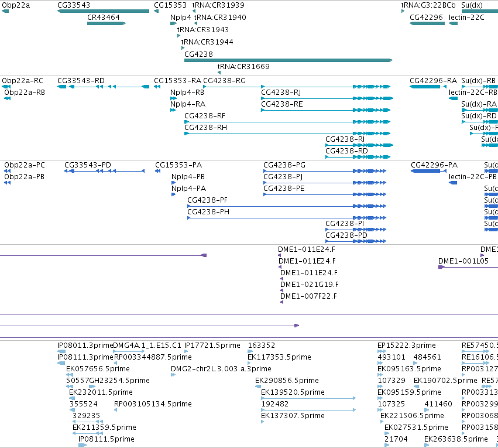The height and width of the screenshot is (448, 498).
Task: Select the CG4238 gene bar
Action: [289, 60]
